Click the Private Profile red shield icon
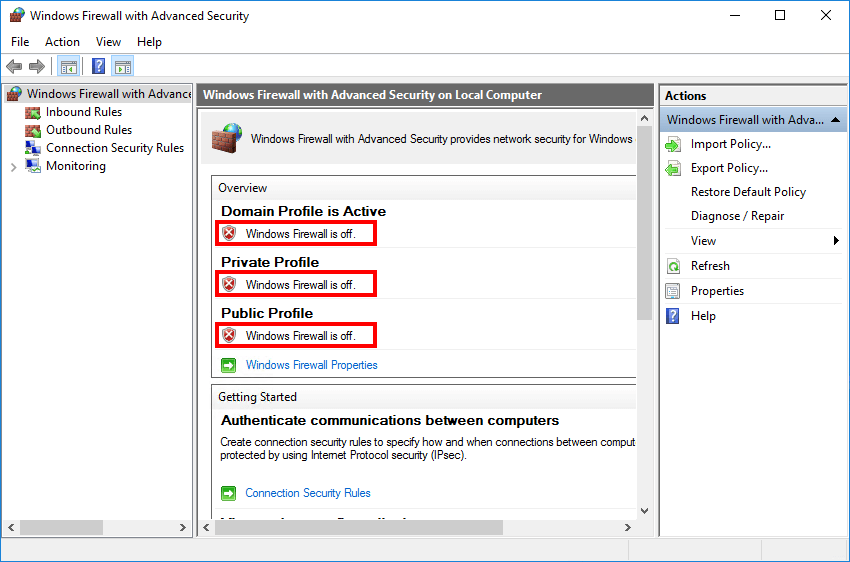The height and width of the screenshot is (562, 850). [229, 285]
